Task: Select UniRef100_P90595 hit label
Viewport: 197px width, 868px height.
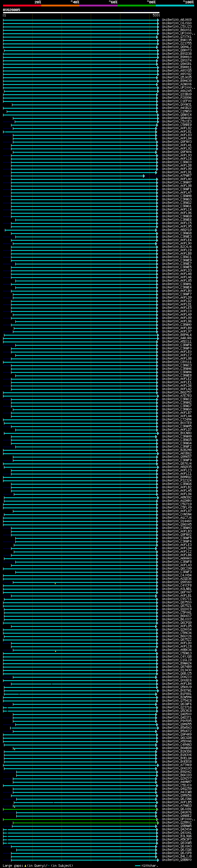Action: [x=177, y=721]
